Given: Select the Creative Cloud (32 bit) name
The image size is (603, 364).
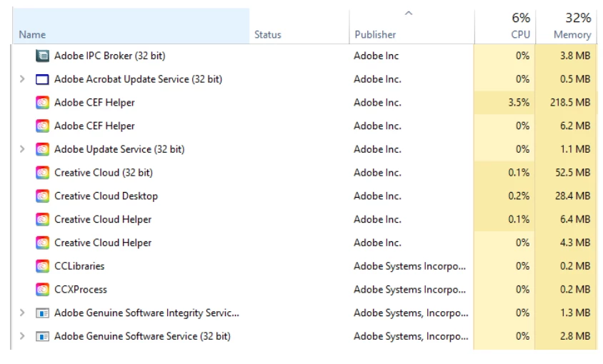Looking at the screenshot, I should pos(104,173).
